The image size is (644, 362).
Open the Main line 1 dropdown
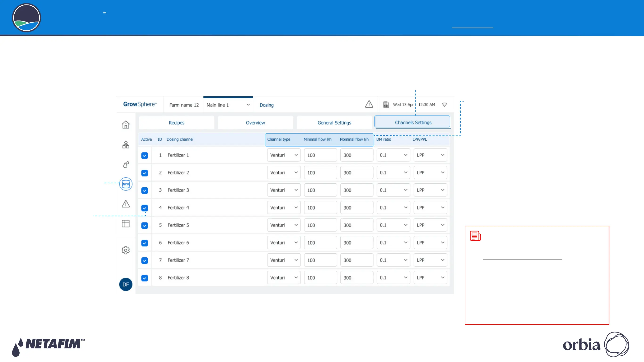[228, 105]
